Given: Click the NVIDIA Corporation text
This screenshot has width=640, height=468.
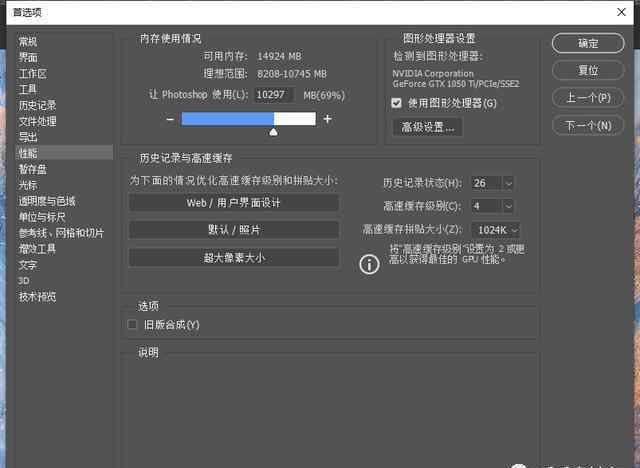Looking at the screenshot, I should pos(433,73).
